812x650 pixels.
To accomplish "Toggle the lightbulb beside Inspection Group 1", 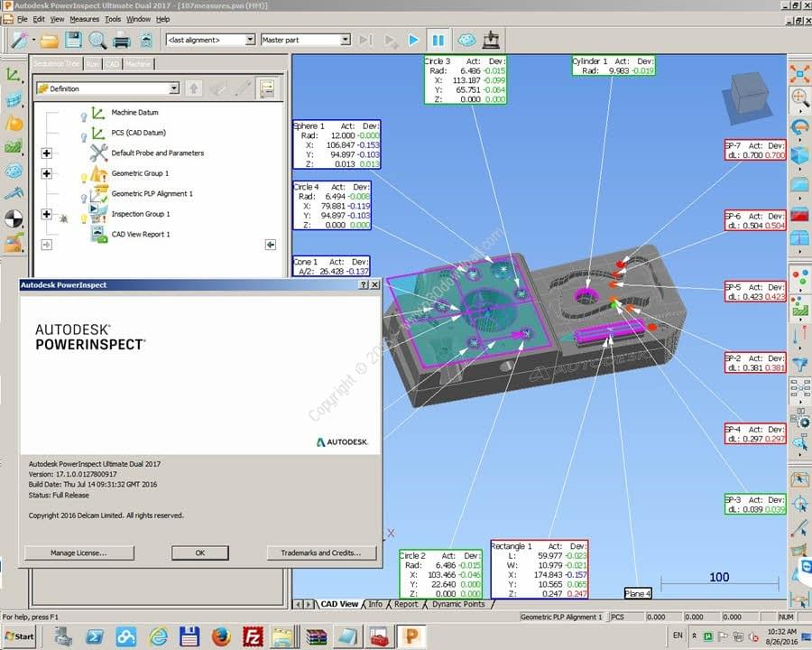I will point(84,218).
